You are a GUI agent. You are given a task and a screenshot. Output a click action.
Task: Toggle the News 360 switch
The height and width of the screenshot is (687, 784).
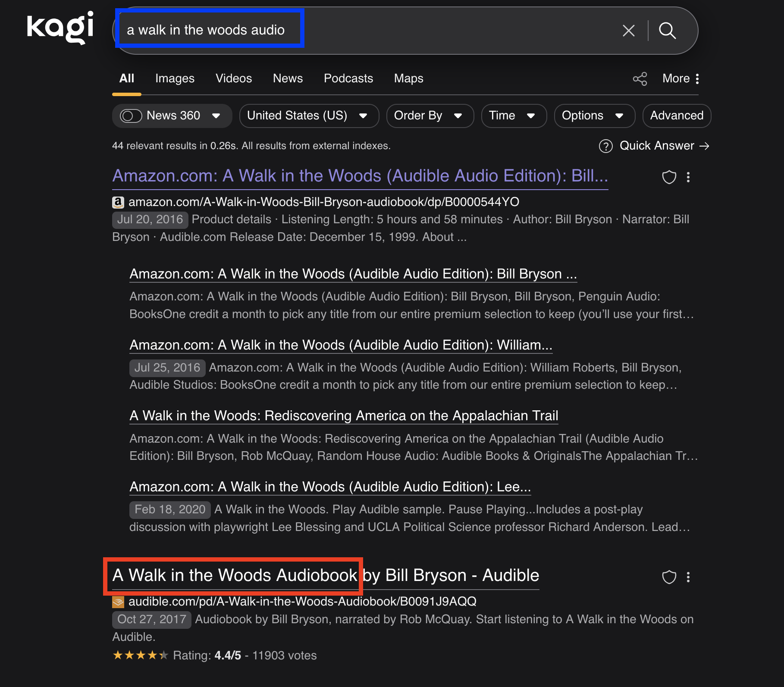pos(131,116)
